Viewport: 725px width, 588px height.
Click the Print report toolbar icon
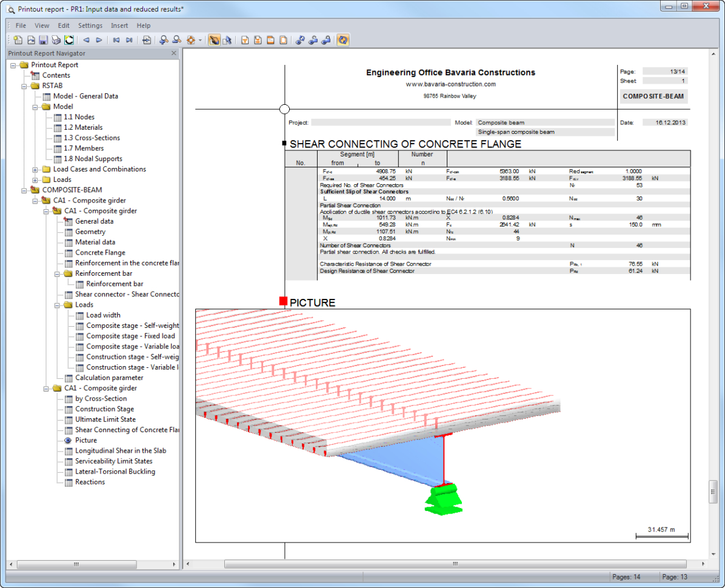[x=56, y=41]
